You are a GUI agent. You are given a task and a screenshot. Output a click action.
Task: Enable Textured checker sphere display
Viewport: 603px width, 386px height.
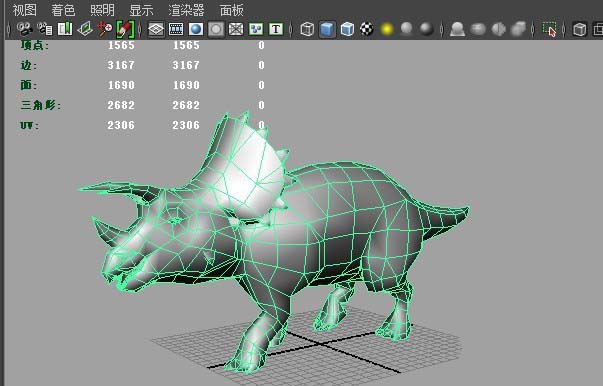coord(367,29)
